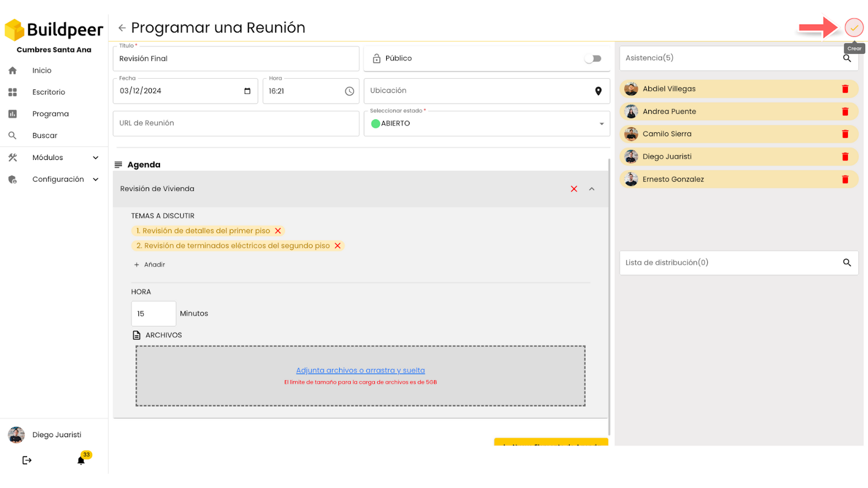868x488 pixels.
Task: Click the time 16:21 in Hora field
Action: 277,91
